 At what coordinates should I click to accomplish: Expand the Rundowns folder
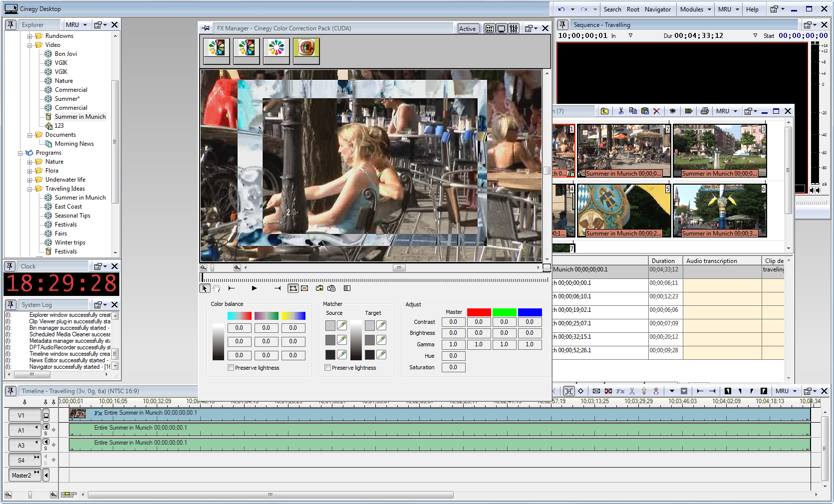(30, 36)
